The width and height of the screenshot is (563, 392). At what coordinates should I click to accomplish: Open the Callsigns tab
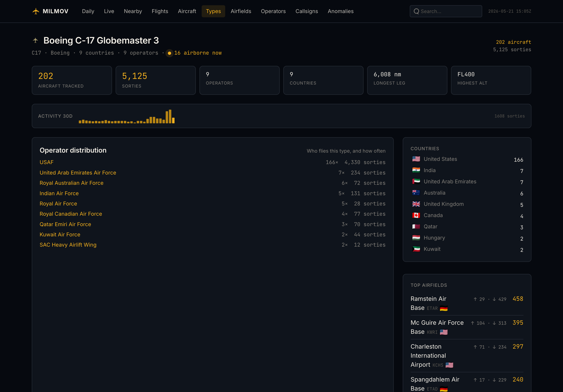click(306, 11)
